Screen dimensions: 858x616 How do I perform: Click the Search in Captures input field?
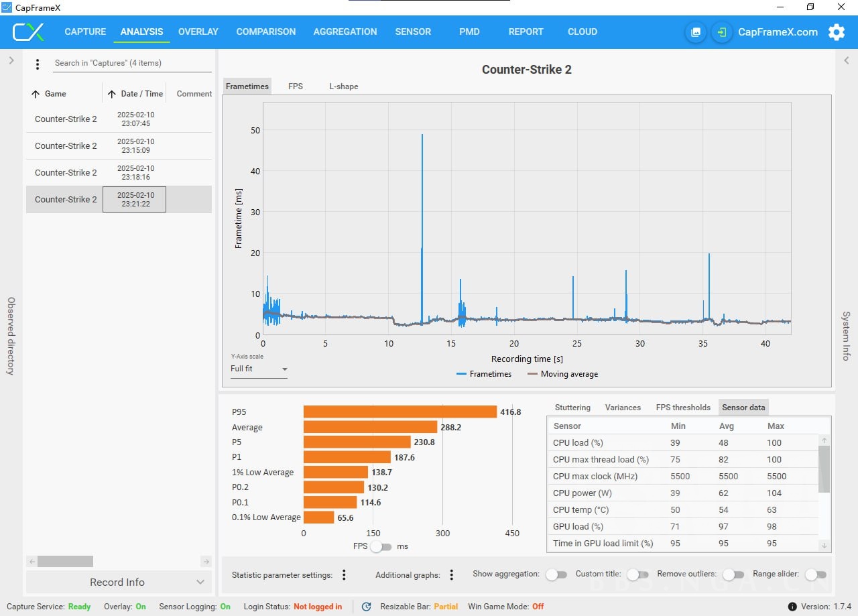[x=131, y=63]
